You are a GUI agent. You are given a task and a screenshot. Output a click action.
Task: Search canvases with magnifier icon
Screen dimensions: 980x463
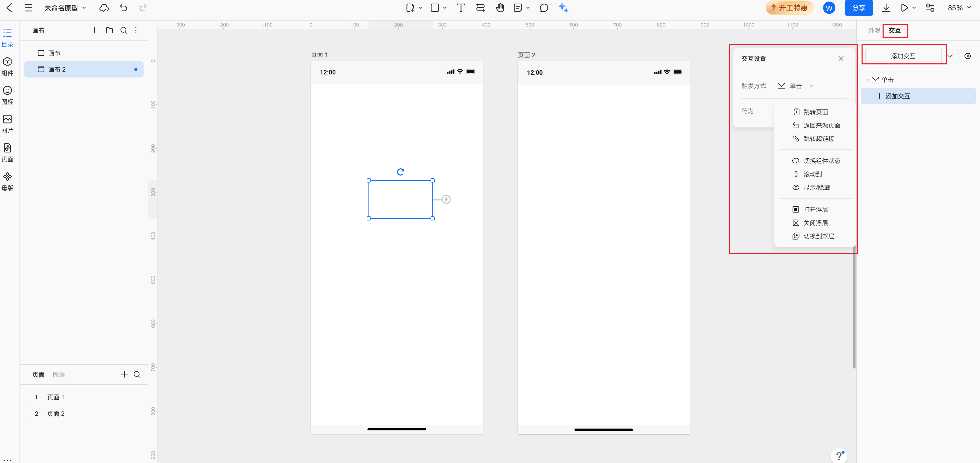[x=124, y=30]
